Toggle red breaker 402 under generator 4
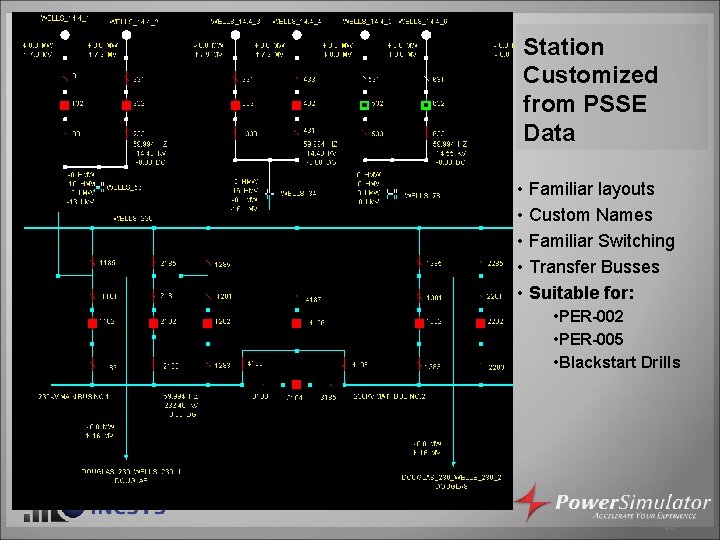 [297, 105]
